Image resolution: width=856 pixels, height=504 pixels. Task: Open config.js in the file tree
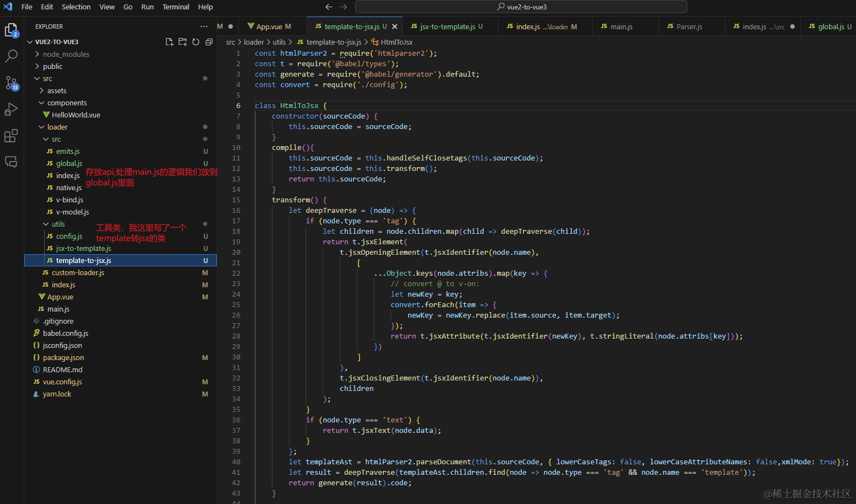tap(120, 236)
